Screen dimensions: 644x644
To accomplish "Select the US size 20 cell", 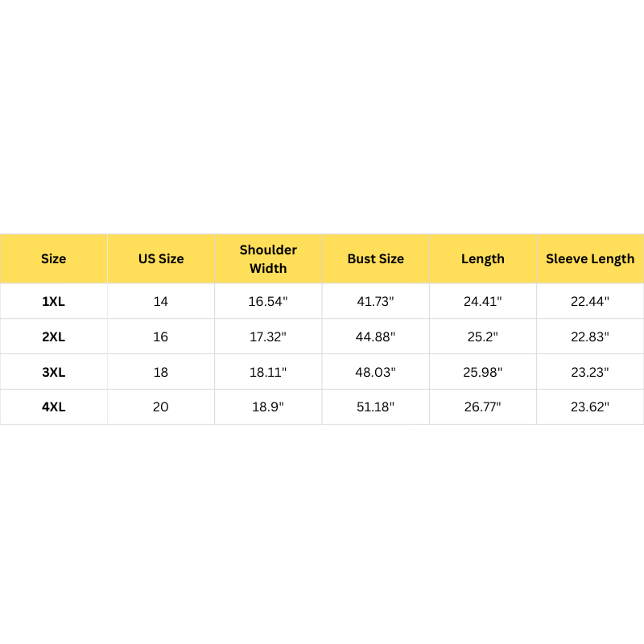I will pos(161,407).
